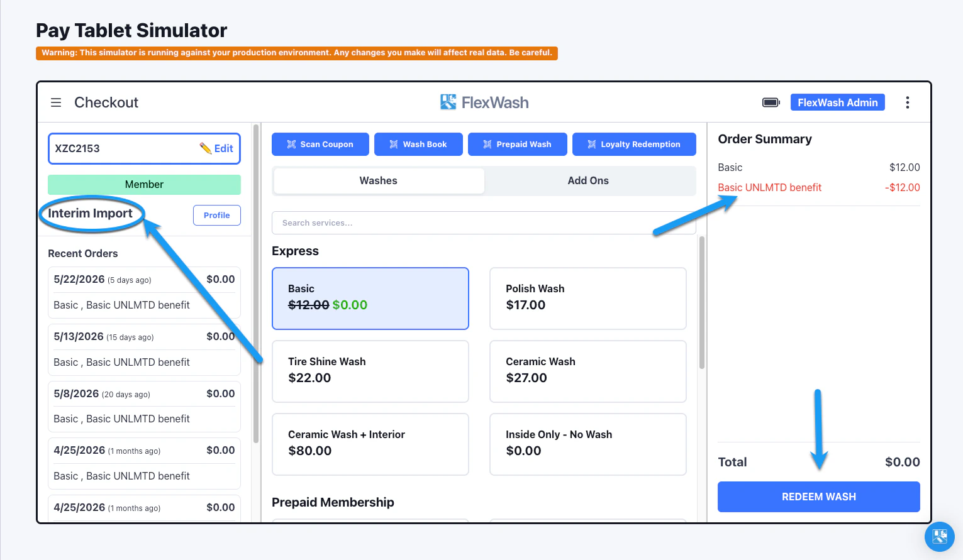Screen dimensions: 963x560
Task: Click the Express section heading
Action: tap(295, 251)
